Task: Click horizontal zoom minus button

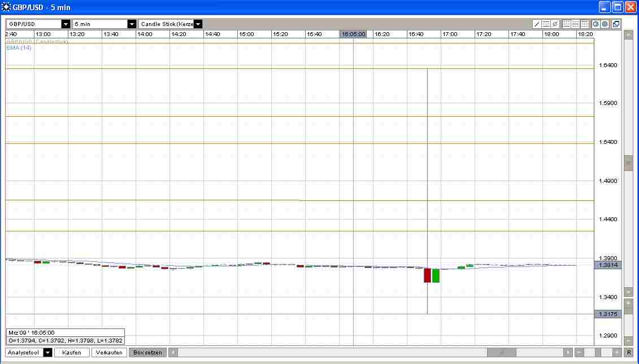Action: pyautogui.click(x=579, y=352)
